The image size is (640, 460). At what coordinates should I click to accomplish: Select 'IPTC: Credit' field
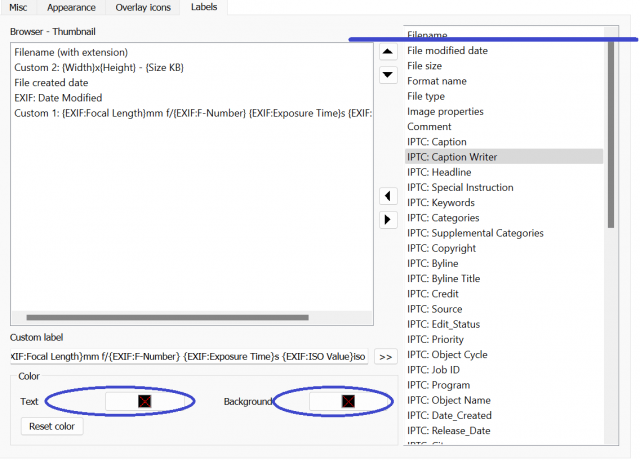point(504,294)
